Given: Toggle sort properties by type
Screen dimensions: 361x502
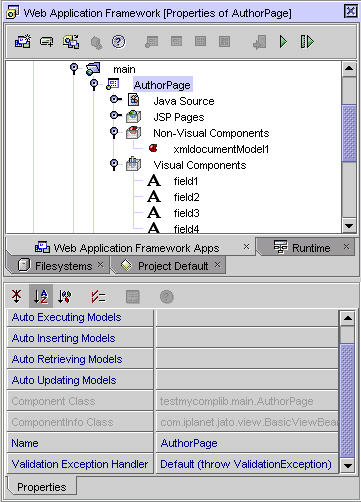Looking at the screenshot, I should 65,296.
